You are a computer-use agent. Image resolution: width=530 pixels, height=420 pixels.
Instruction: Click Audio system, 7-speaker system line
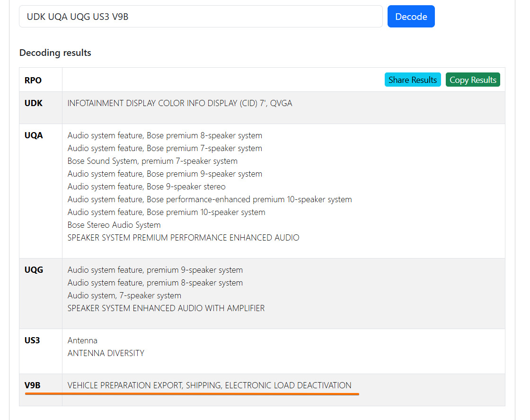click(x=124, y=295)
